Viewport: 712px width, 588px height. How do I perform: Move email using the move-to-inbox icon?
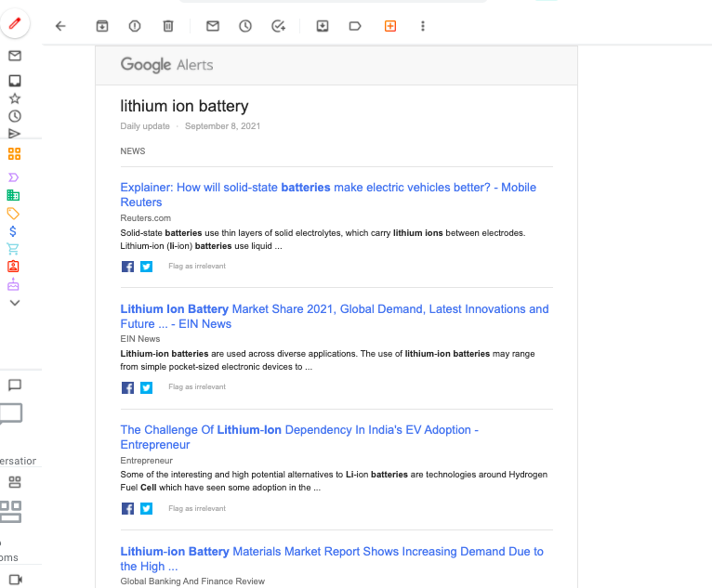pos(323,26)
